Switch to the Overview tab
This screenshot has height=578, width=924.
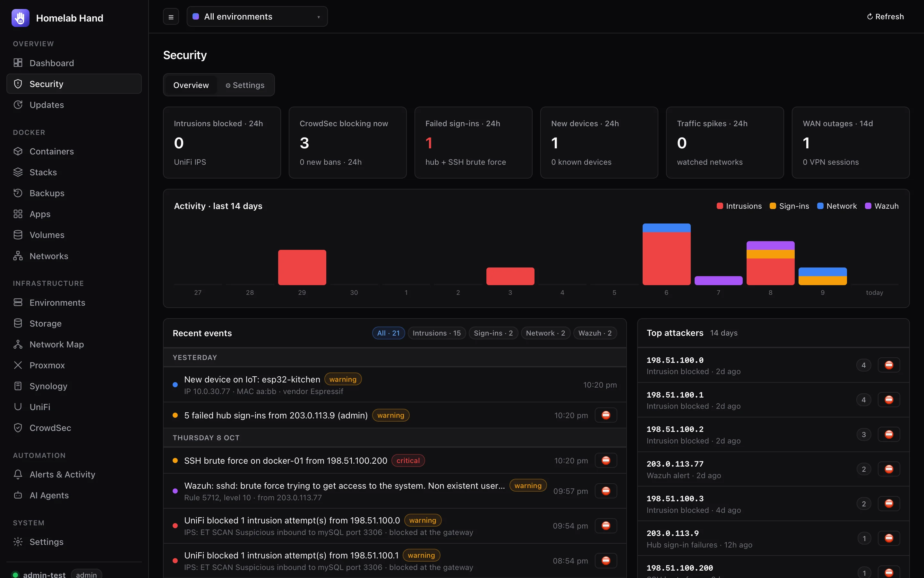(191, 85)
